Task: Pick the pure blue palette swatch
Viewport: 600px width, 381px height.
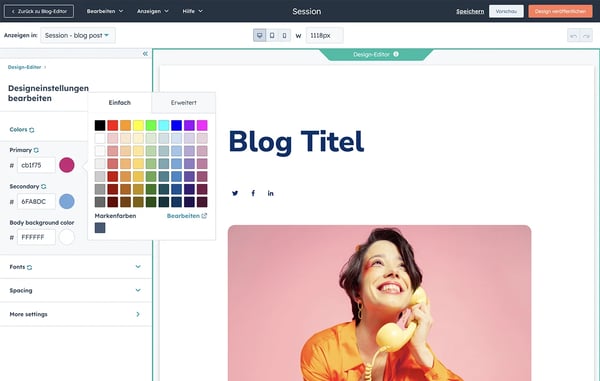Action: [x=176, y=125]
